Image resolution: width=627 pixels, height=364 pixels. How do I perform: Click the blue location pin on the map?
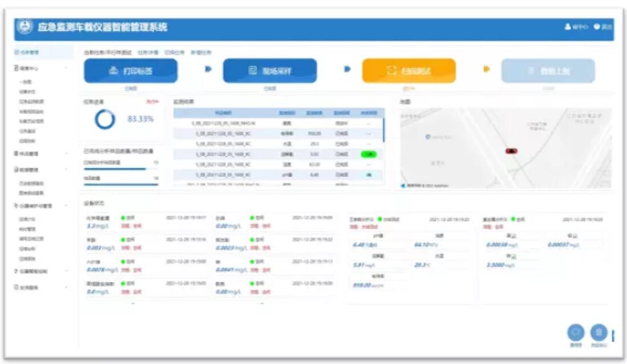point(427,137)
